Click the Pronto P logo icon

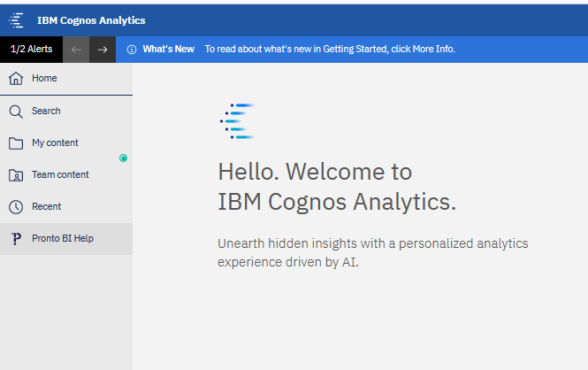(16, 239)
